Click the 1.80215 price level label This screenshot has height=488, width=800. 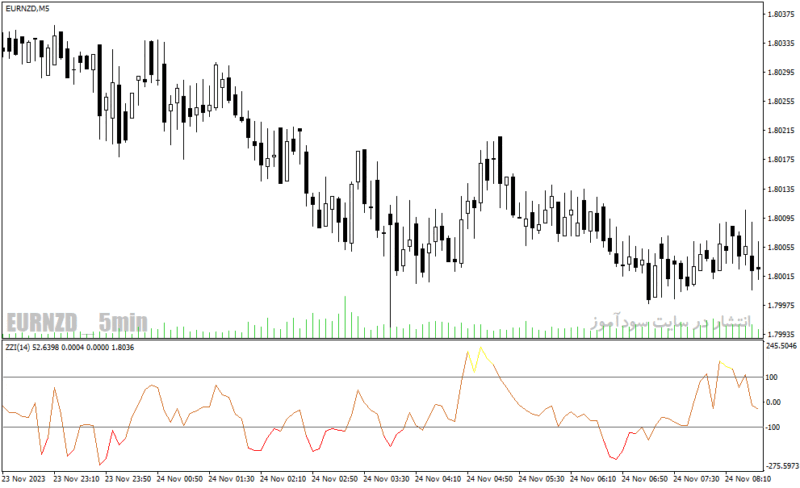[781, 131]
